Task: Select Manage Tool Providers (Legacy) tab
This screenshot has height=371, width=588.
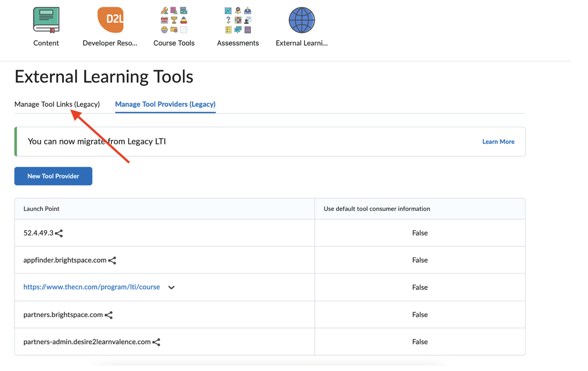Action: click(x=165, y=104)
